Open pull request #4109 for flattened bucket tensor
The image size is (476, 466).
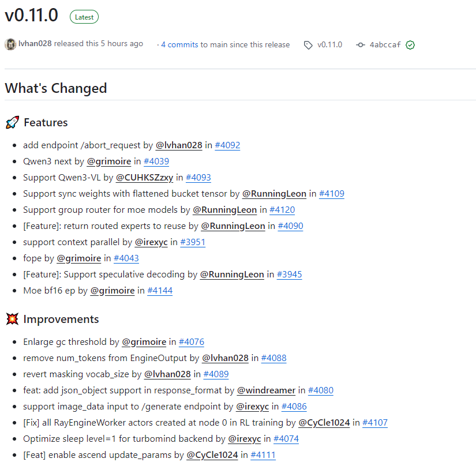332,194
